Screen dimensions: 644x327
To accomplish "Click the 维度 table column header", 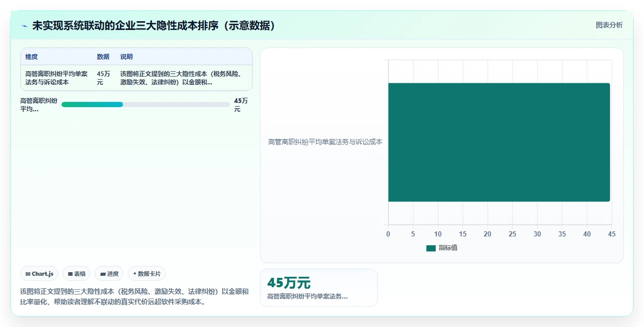I will [32, 57].
